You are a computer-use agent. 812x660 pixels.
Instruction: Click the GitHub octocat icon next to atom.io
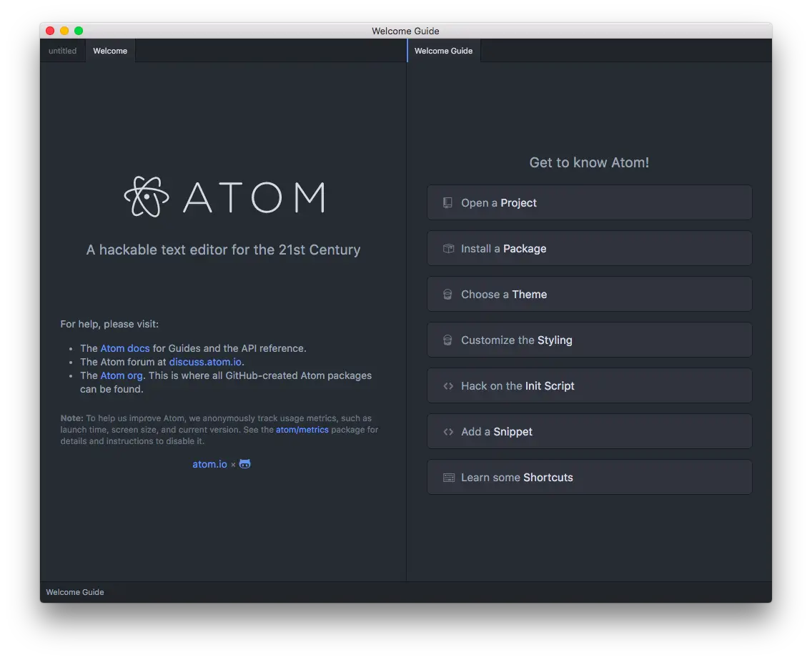point(245,463)
